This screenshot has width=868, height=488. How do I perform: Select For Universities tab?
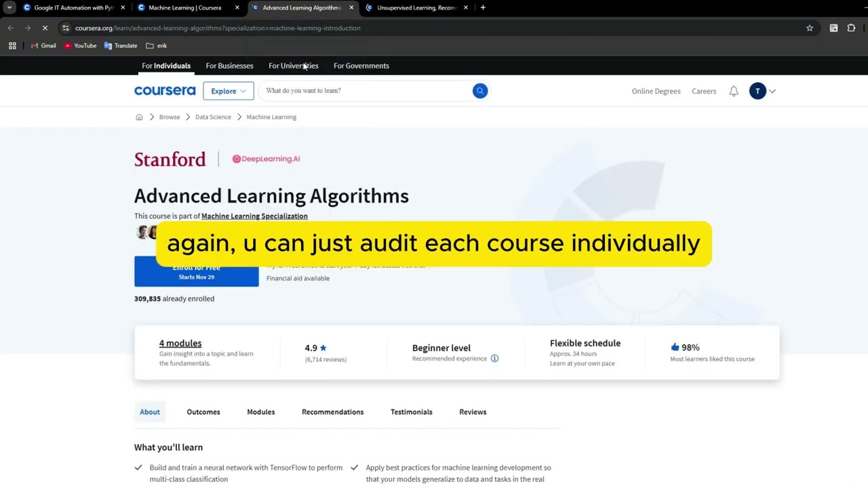click(x=293, y=66)
